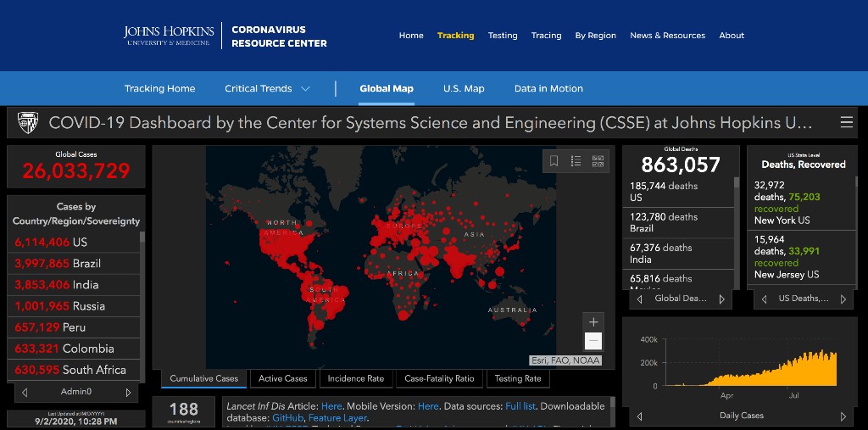Open the Feature Layer link
Screen dimensions: 868x430
tap(337, 418)
